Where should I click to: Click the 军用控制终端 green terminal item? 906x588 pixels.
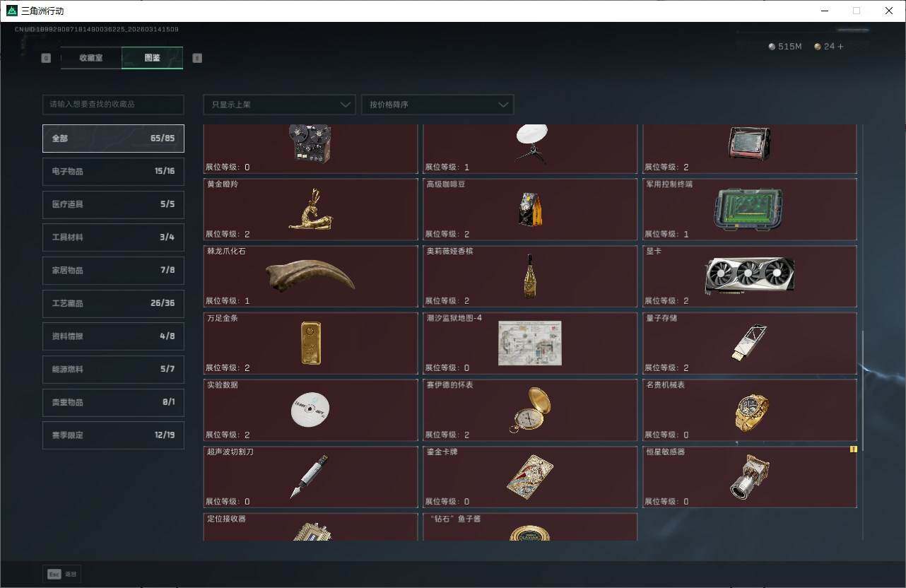[750, 209]
